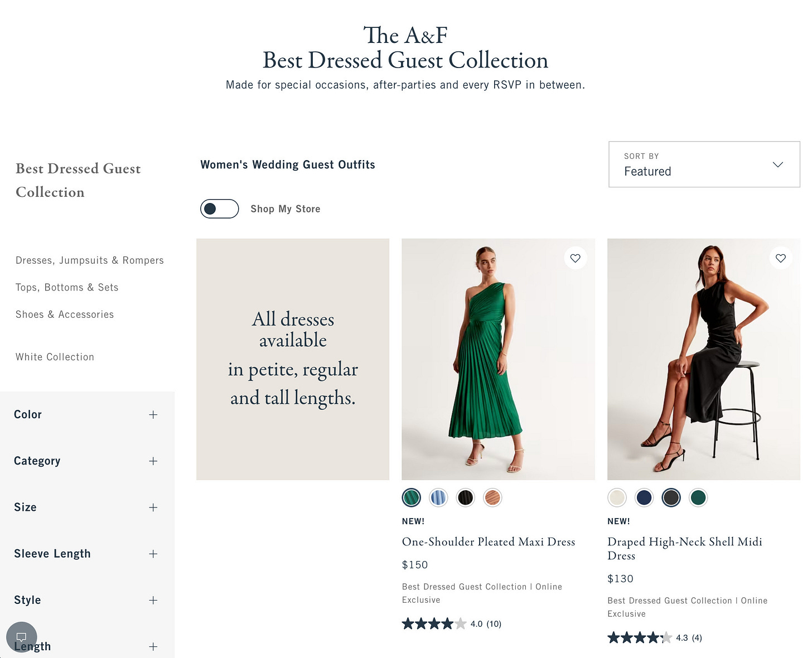Expand the Color filter section
The height and width of the screenshot is (658, 812).
87,414
